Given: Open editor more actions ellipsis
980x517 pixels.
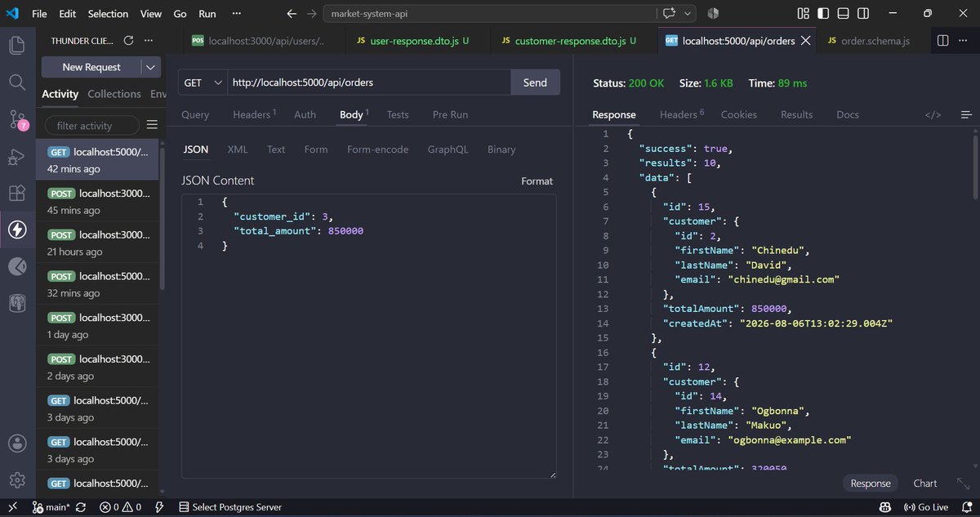Looking at the screenshot, I should coord(963,41).
